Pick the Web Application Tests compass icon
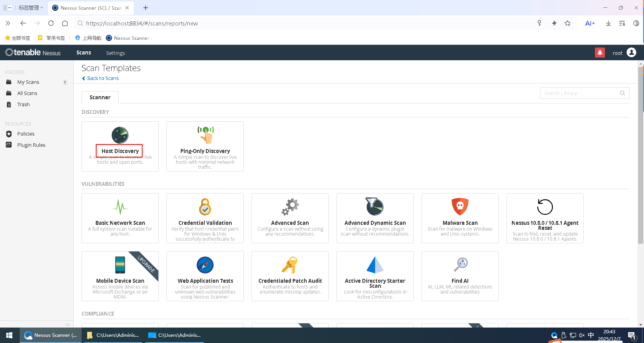 pyautogui.click(x=205, y=265)
